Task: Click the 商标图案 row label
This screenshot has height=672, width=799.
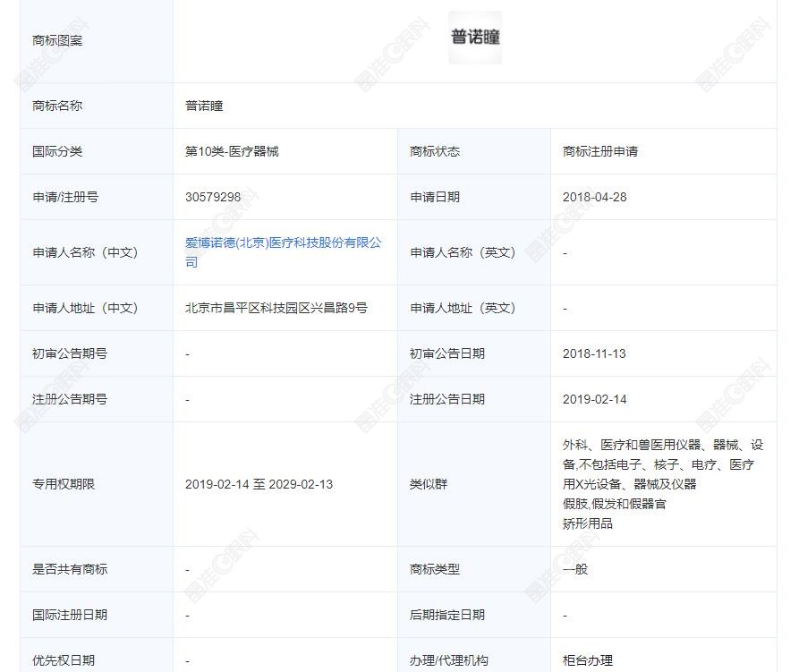Action: click(57, 40)
